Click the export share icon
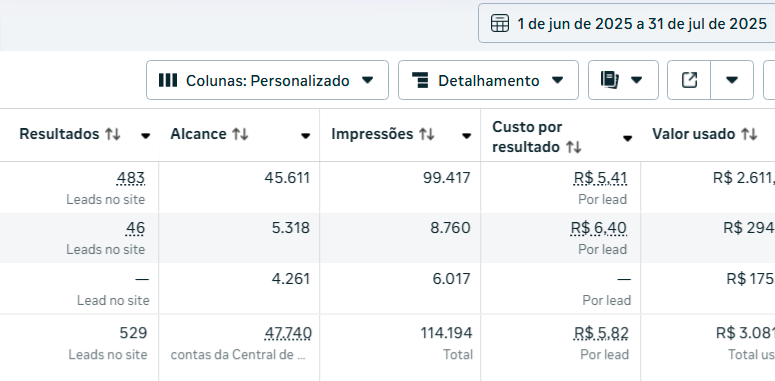Image resolution: width=775 pixels, height=381 pixels. click(x=689, y=80)
